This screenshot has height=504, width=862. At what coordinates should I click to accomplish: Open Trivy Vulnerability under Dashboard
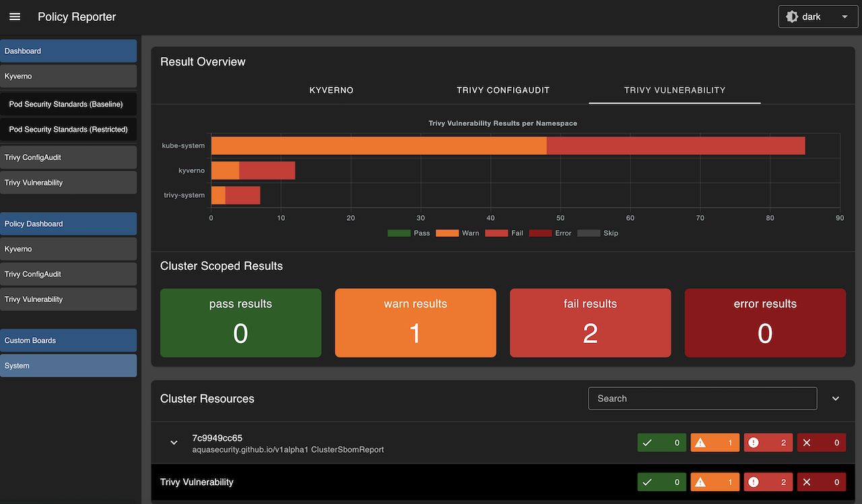click(68, 182)
